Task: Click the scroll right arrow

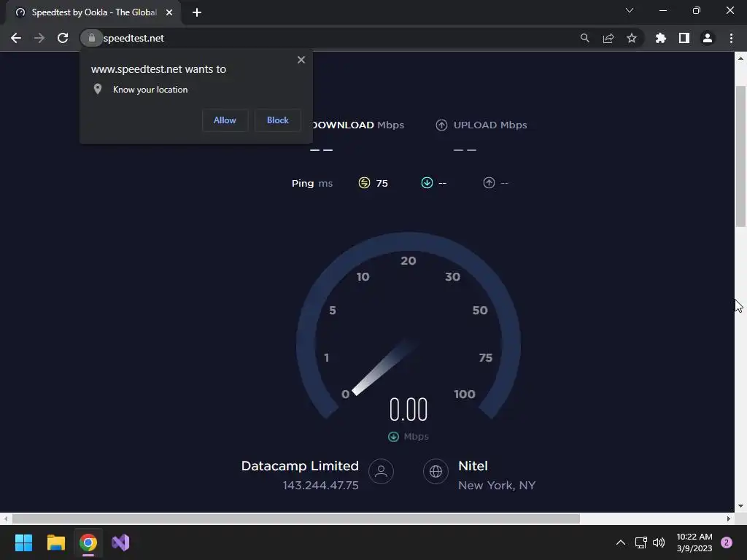Action: (729, 518)
